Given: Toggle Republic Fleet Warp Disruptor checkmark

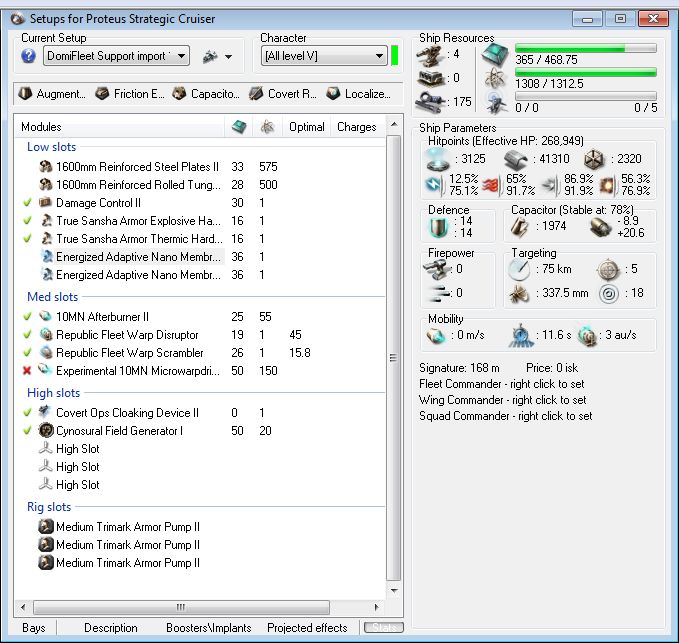Looking at the screenshot, I should 27,335.
